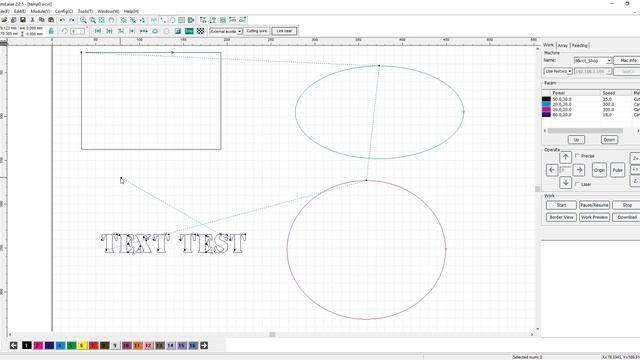Viewport: 640px width, 360px height.
Task: Select yellow color swatch 5
Action: tap(82, 345)
